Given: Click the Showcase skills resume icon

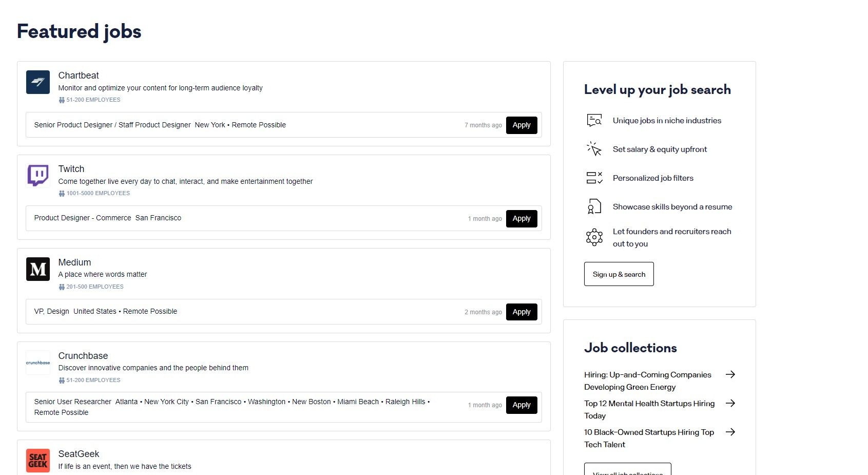Looking at the screenshot, I should [594, 206].
